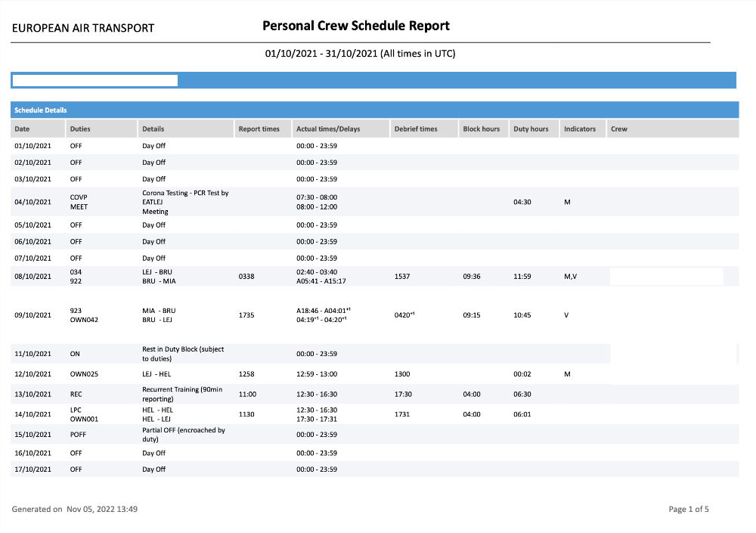Select the OWN025 duty code
Screen dimensions: 756x533
pos(83,373)
